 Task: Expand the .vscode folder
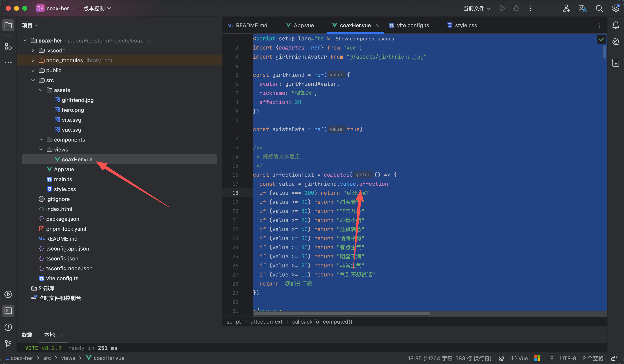pos(33,50)
